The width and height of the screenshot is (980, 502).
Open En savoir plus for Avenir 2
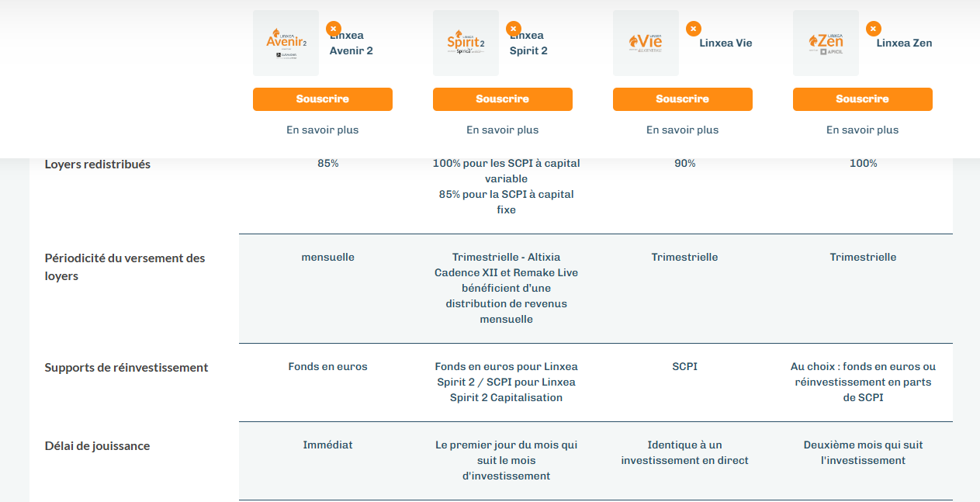(323, 130)
